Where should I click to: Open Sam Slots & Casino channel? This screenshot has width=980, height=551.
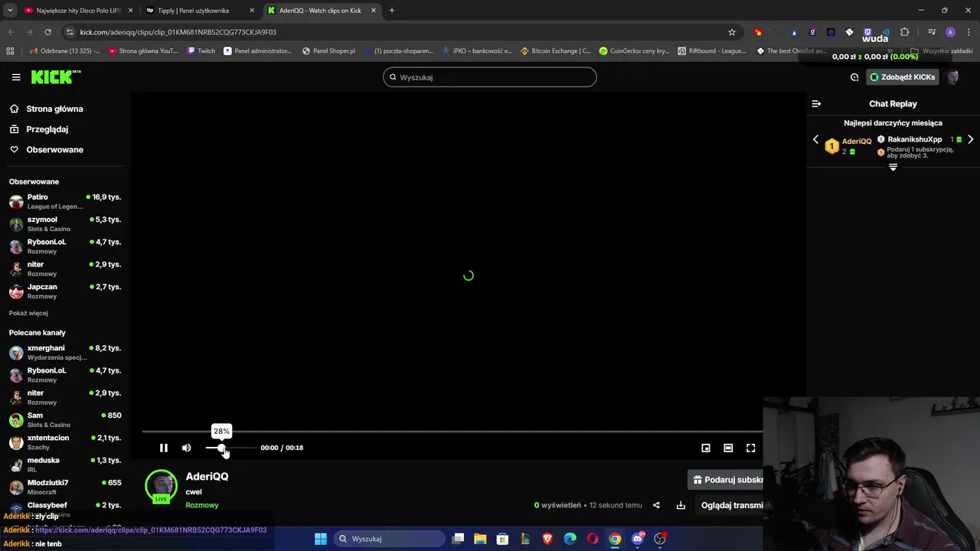[65, 419]
